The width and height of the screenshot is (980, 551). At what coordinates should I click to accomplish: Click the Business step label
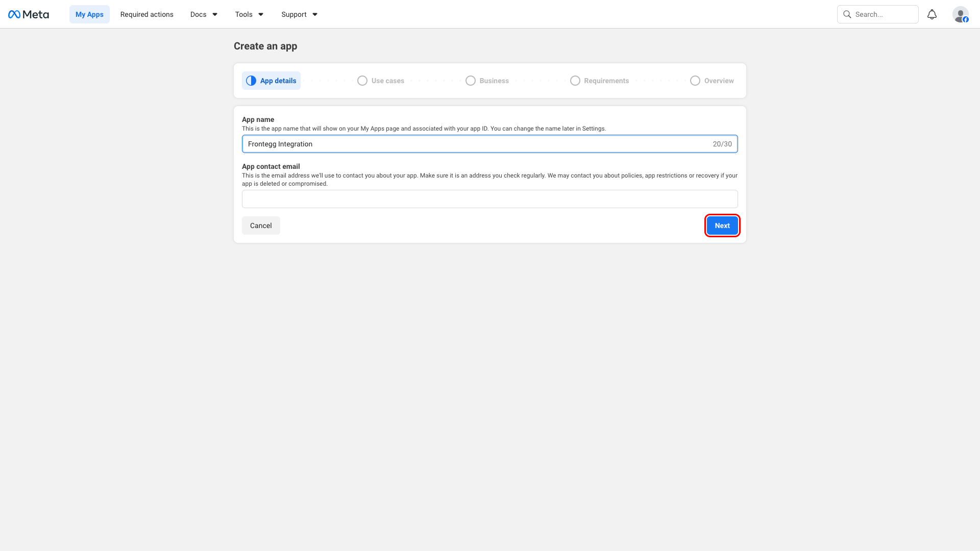(x=494, y=81)
